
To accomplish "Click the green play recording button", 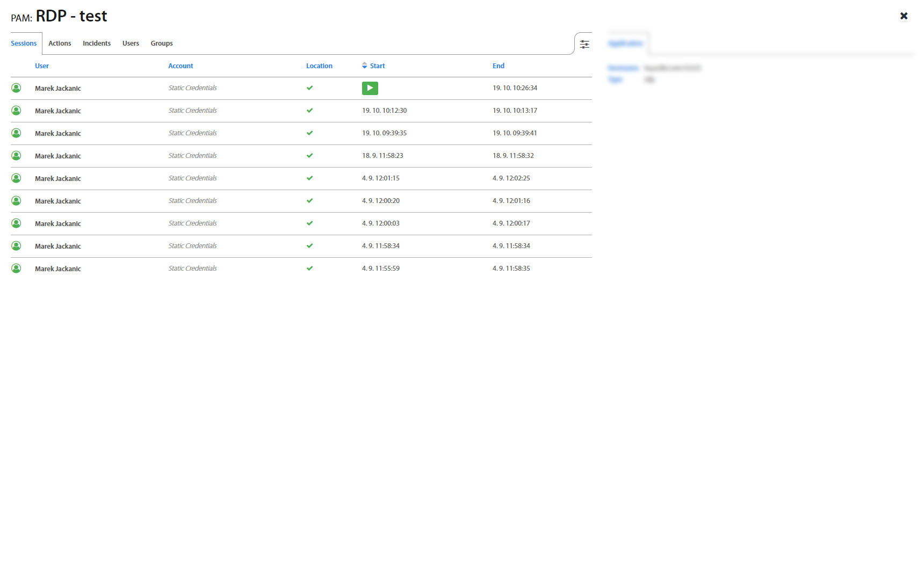I will (x=370, y=88).
